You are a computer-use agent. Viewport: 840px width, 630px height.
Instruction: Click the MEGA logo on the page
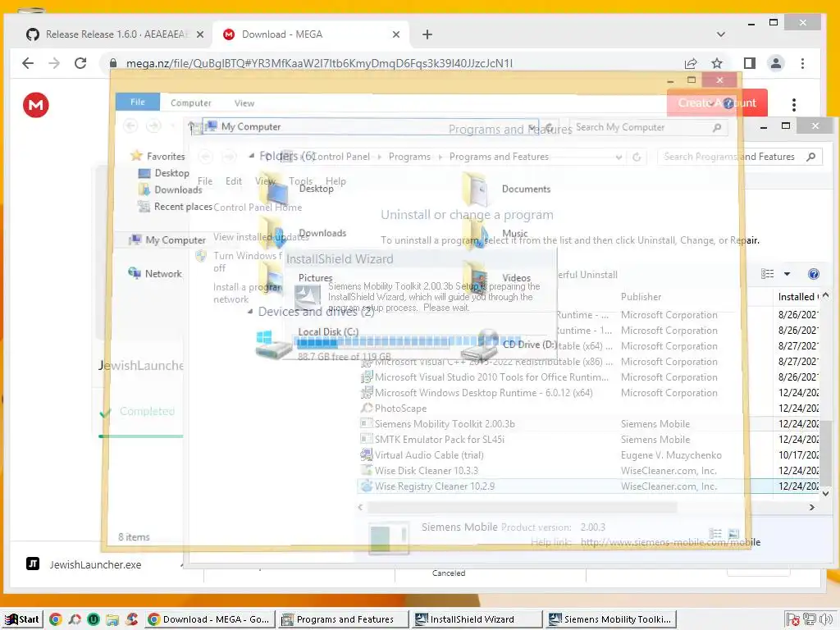click(36, 104)
